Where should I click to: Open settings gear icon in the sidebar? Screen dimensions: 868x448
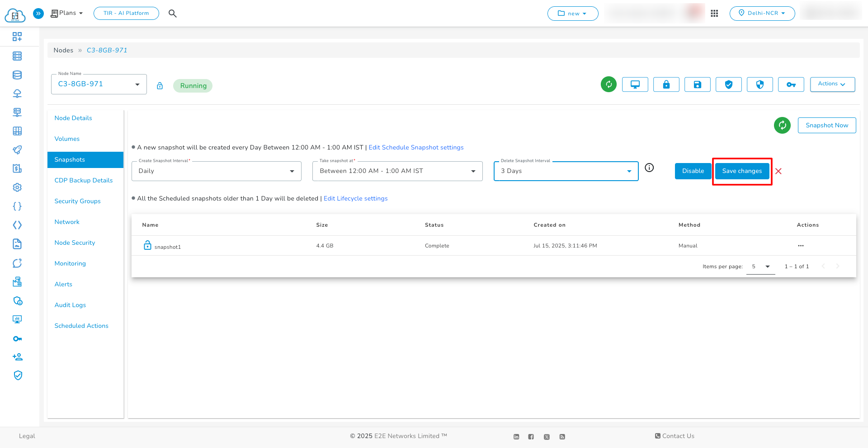pos(17,187)
